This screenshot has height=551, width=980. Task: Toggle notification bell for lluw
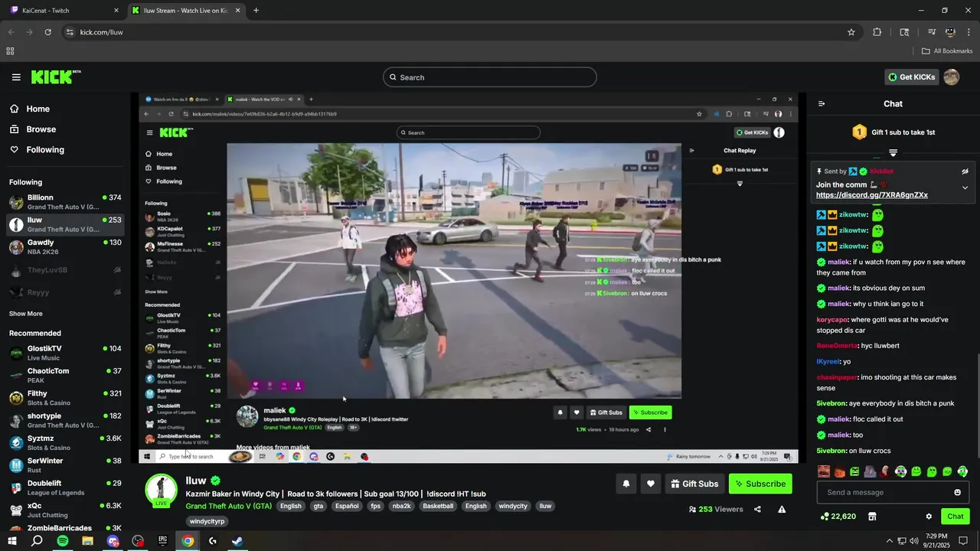pos(626,484)
